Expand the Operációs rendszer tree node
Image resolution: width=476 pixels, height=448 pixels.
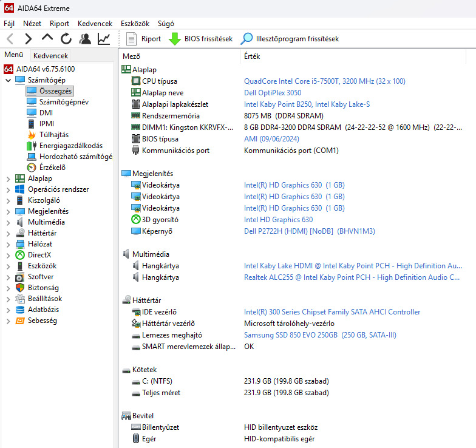[x=8, y=189]
